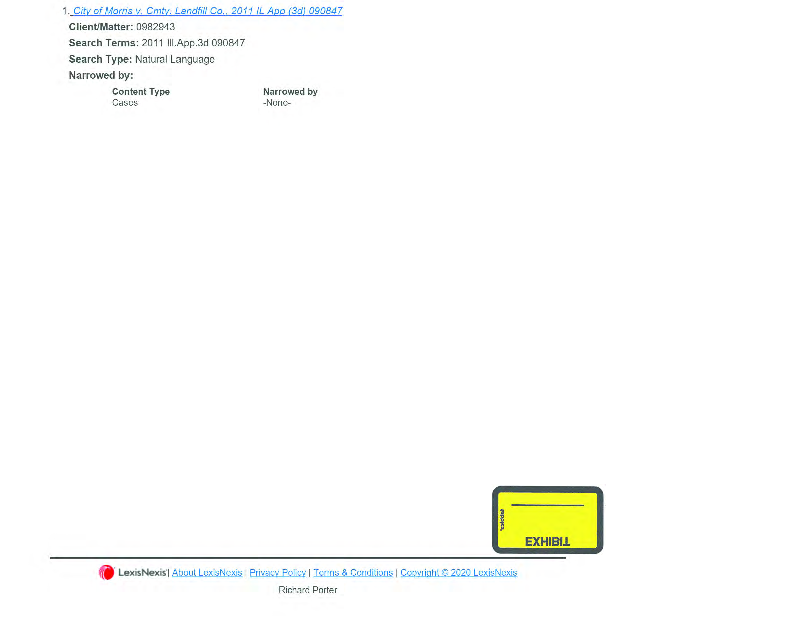Click the -None- narrowed by value
This screenshot has width=800, height=618.
(x=276, y=103)
